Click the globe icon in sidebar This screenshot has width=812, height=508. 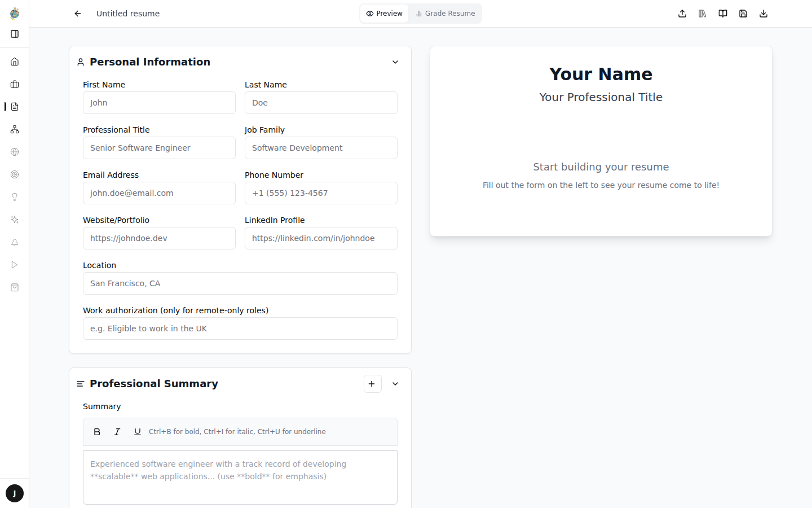[x=15, y=152]
